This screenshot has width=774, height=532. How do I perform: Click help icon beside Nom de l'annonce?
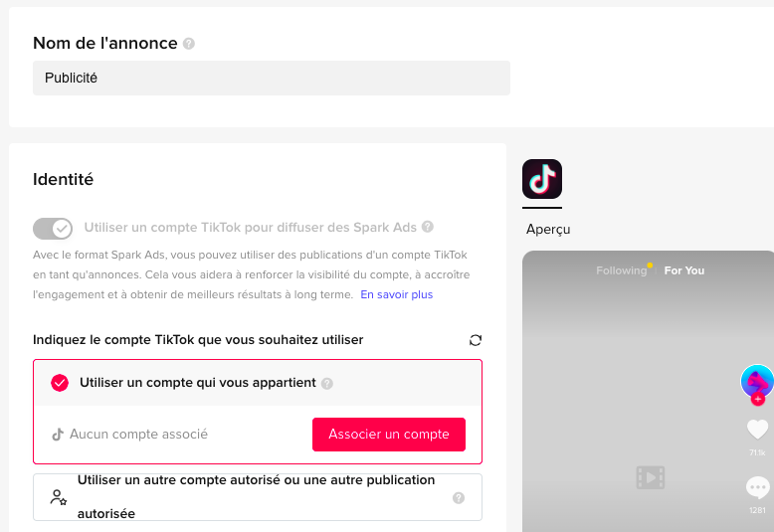pos(189,44)
